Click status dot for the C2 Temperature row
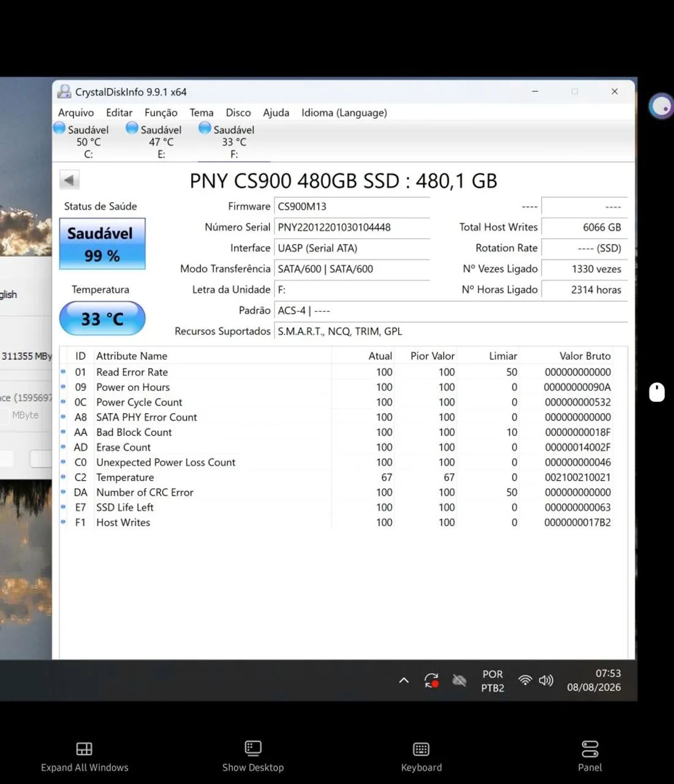The height and width of the screenshot is (784, 674). pyautogui.click(x=63, y=477)
